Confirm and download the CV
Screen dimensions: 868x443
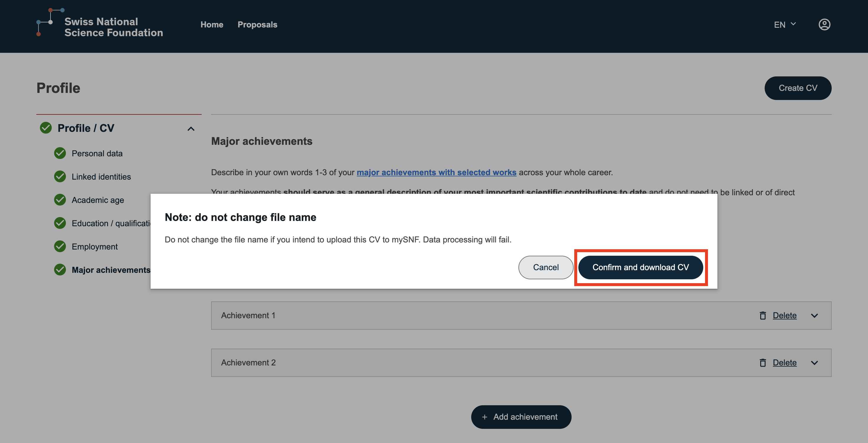pyautogui.click(x=640, y=267)
